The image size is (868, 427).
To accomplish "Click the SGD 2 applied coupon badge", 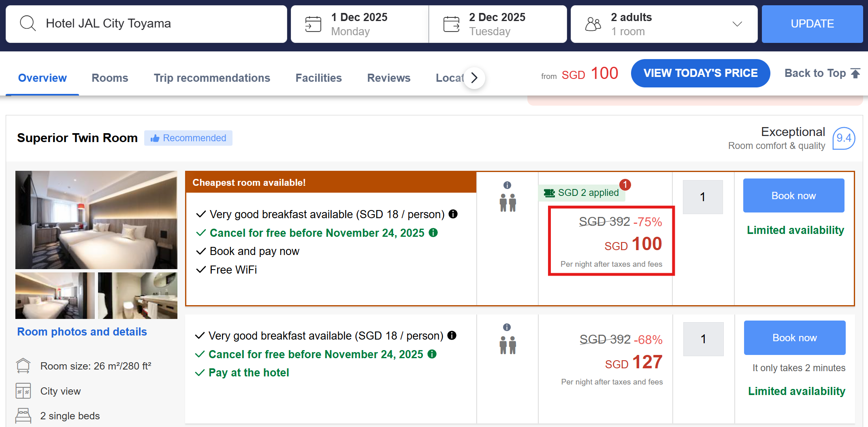I will [582, 193].
